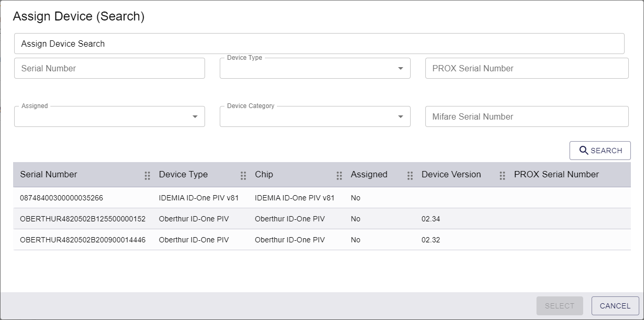Click the Serial Number input field
The height and width of the screenshot is (320, 644).
click(109, 68)
